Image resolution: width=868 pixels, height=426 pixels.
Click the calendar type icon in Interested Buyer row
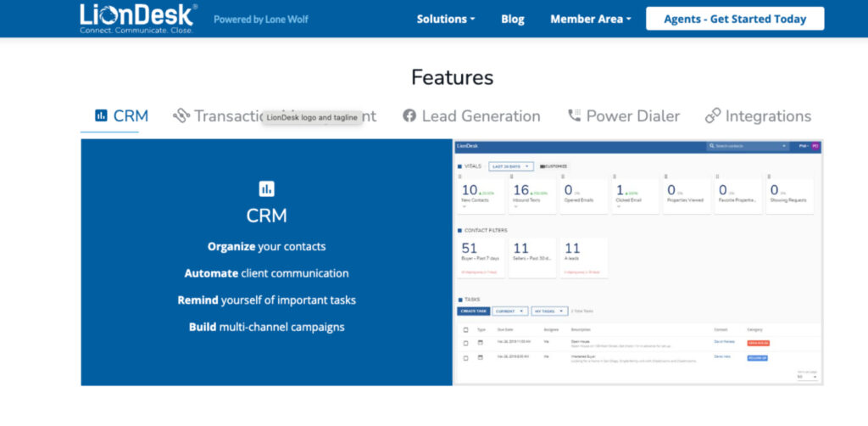coord(481,357)
